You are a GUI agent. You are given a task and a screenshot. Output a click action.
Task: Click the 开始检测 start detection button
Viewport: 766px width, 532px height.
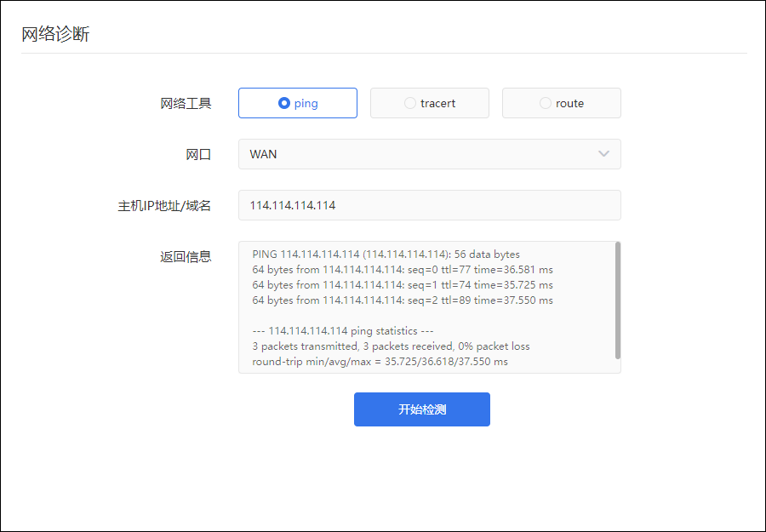(422, 409)
